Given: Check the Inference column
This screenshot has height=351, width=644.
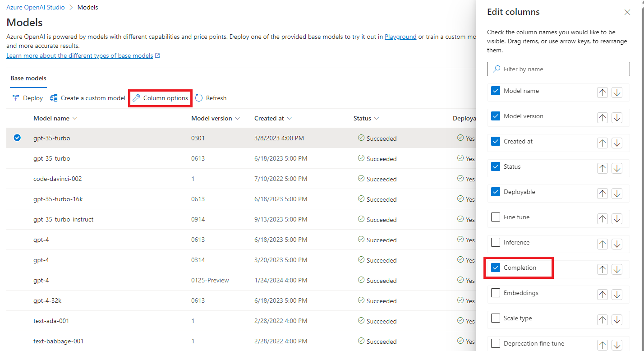Looking at the screenshot, I should pyautogui.click(x=496, y=242).
